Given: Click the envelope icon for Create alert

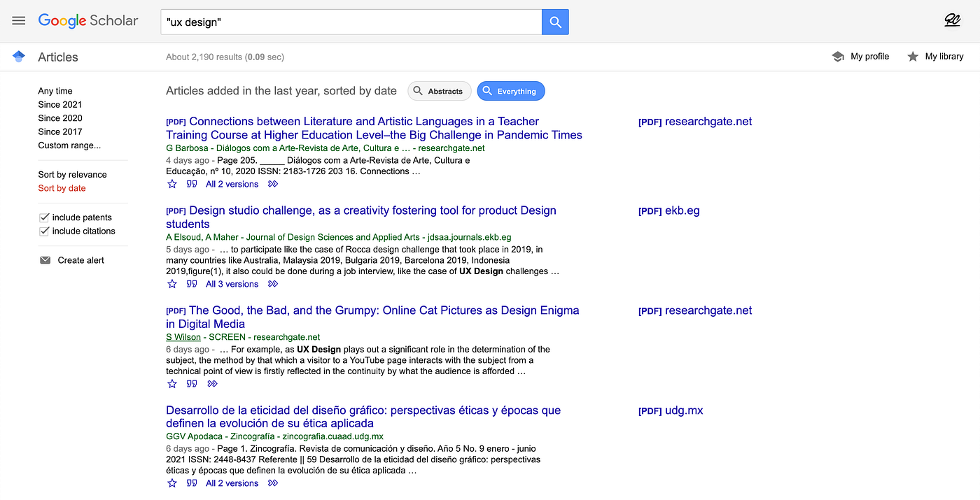Looking at the screenshot, I should click(45, 260).
